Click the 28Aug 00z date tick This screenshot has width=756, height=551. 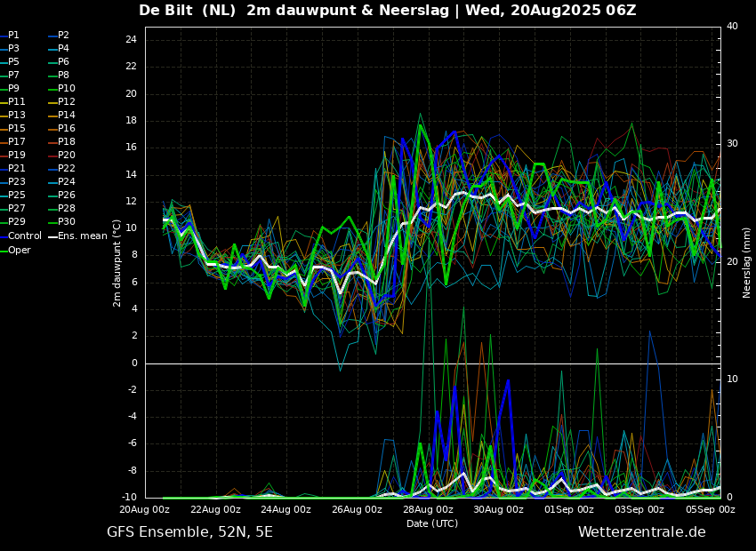[427, 509]
